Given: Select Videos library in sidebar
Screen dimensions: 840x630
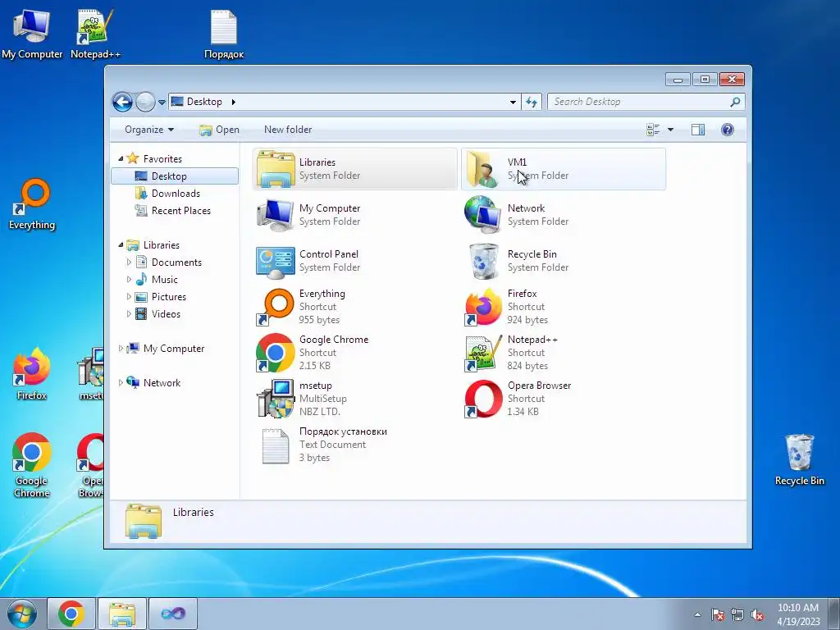Looking at the screenshot, I should 166,314.
